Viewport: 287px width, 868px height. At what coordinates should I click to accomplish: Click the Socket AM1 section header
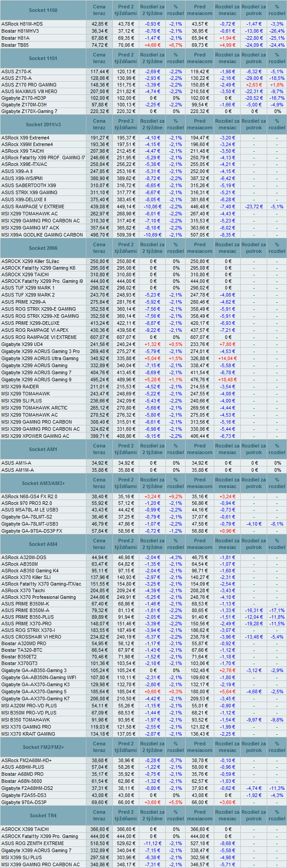click(43, 449)
